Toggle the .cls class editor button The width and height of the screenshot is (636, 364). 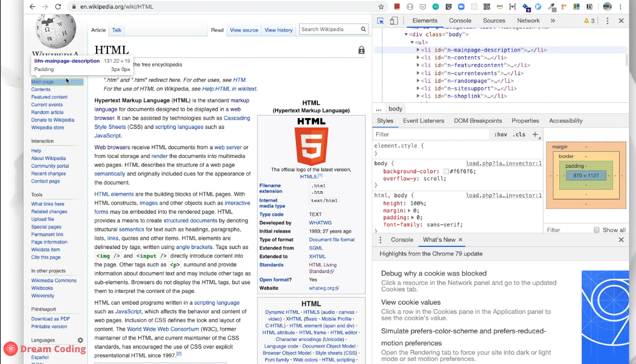tap(519, 134)
